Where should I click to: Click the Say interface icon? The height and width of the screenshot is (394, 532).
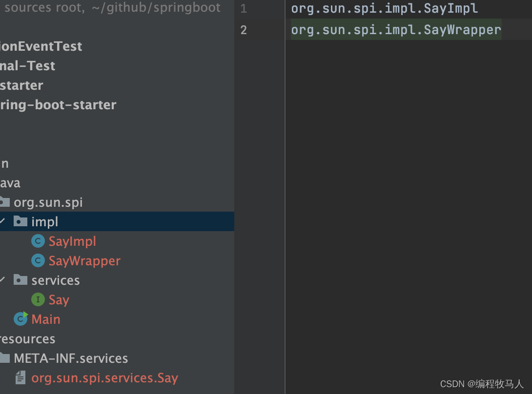click(x=38, y=300)
